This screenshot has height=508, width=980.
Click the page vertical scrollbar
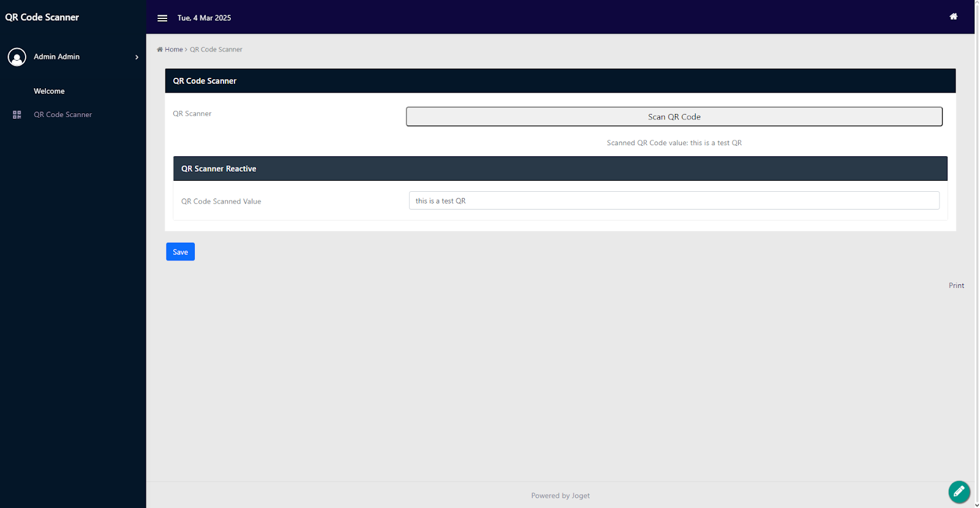click(977, 254)
